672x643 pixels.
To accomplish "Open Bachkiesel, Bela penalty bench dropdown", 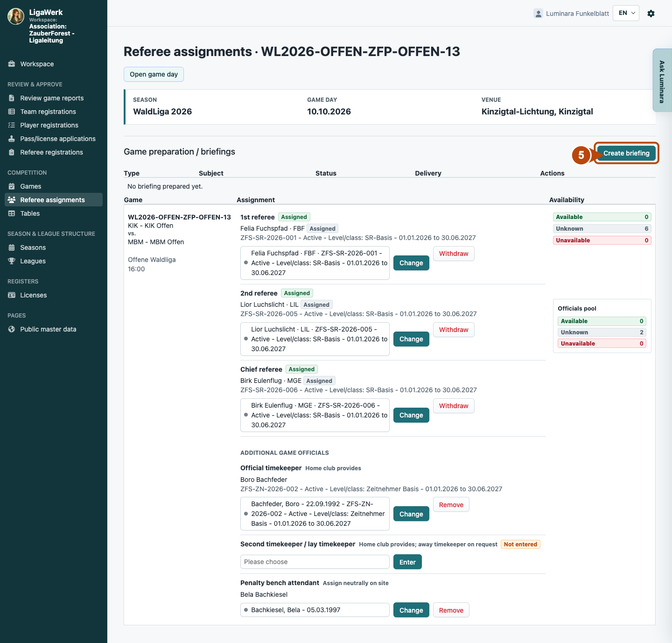I will [x=315, y=610].
